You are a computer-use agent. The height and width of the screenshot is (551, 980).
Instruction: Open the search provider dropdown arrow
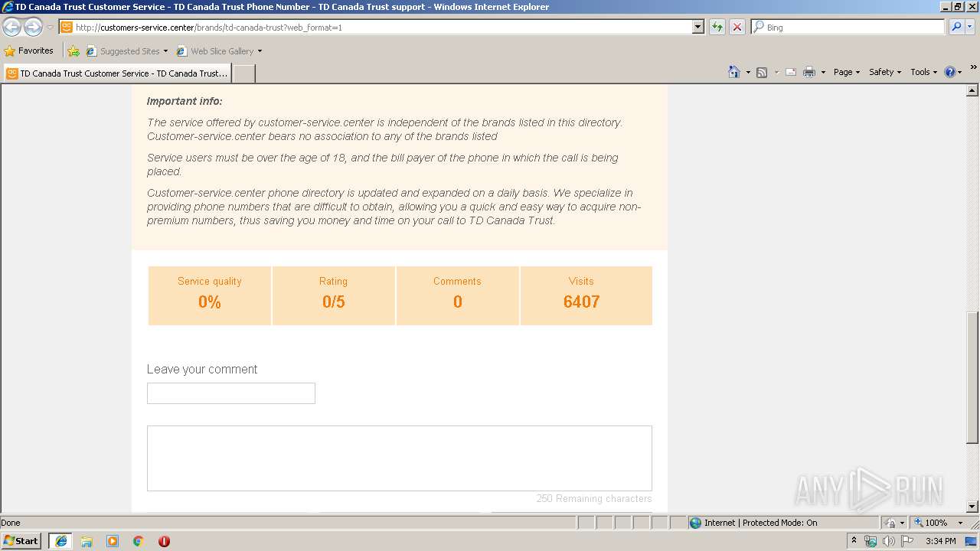(x=970, y=27)
